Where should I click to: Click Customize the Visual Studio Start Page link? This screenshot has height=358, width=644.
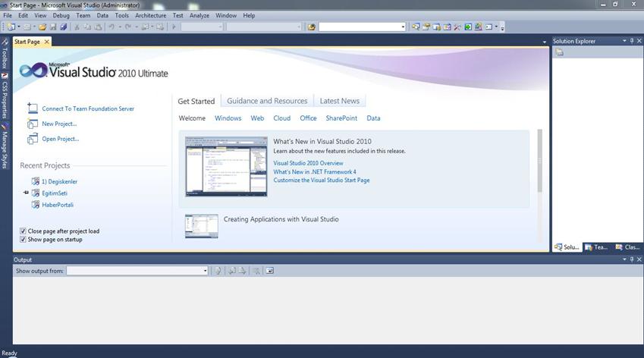[x=322, y=181]
